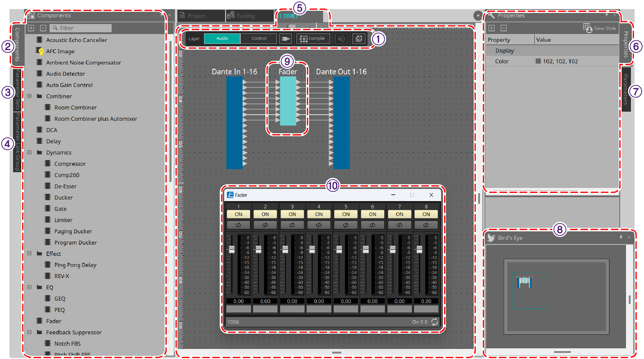Open the tab list dropdown arrow

478,16
